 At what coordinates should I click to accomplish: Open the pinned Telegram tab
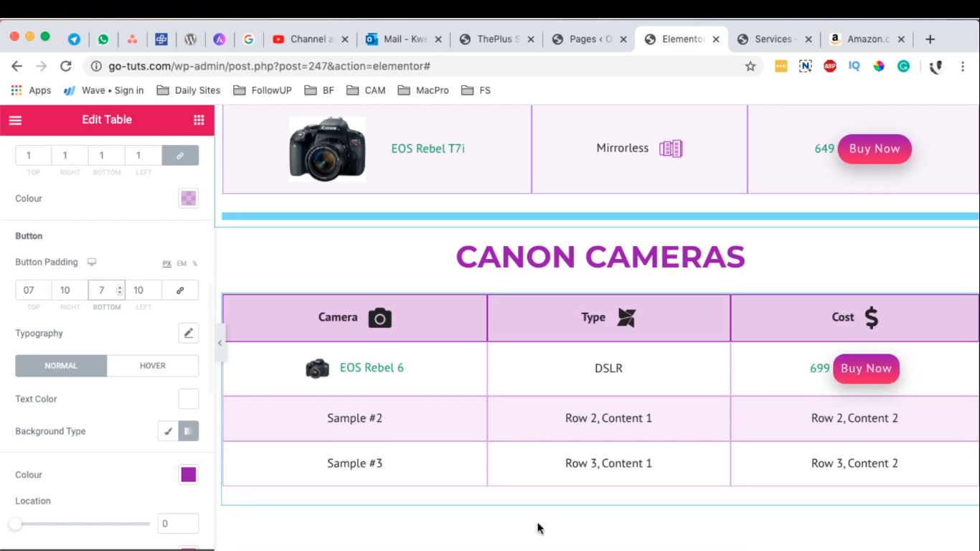(x=74, y=39)
